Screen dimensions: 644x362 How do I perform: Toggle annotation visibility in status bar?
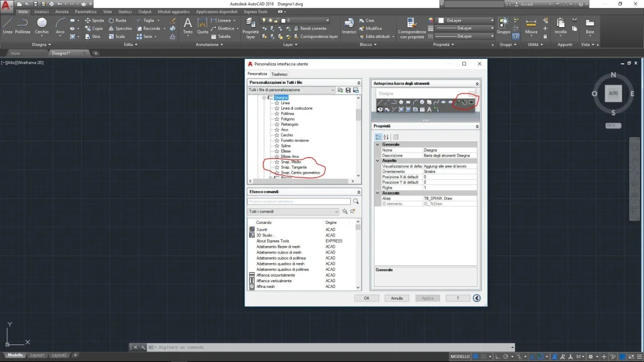(555, 357)
